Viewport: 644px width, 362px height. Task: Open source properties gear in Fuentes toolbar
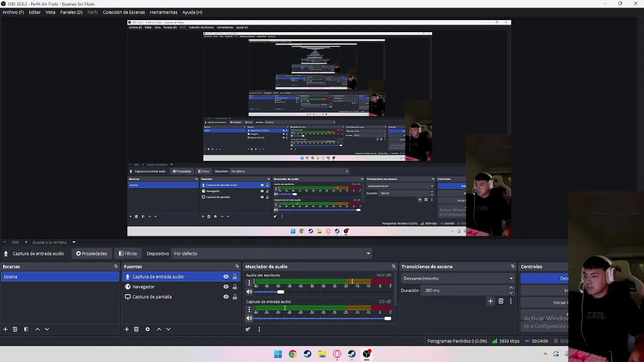coord(147,329)
